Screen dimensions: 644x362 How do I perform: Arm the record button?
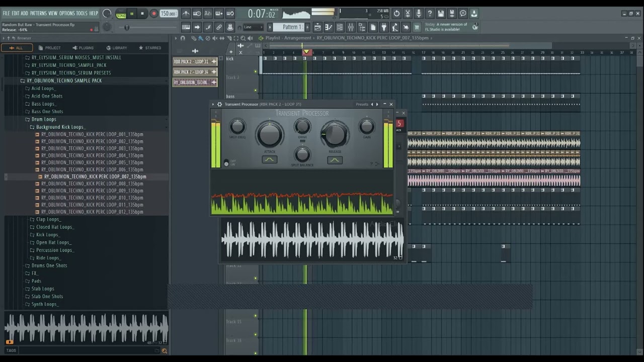154,14
